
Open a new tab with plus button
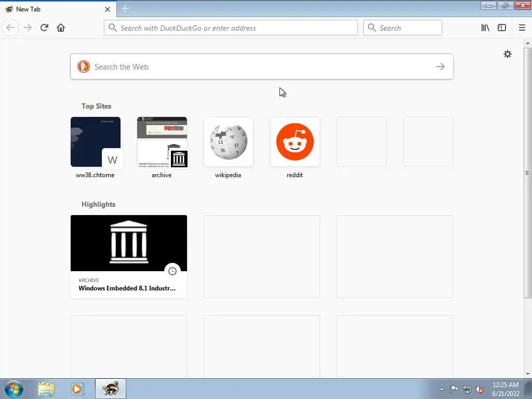coord(125,9)
